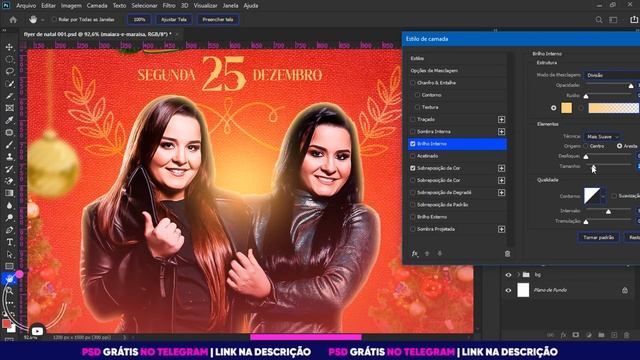Select the Aresta origin radio button
The height and width of the screenshot is (360, 640).
pos(619,146)
